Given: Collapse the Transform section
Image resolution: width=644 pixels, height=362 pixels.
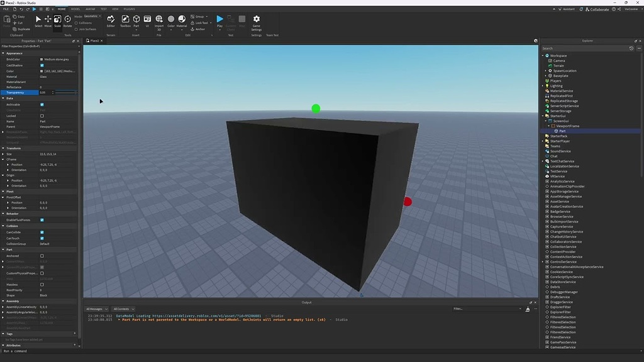Looking at the screenshot, I should [x=3, y=148].
